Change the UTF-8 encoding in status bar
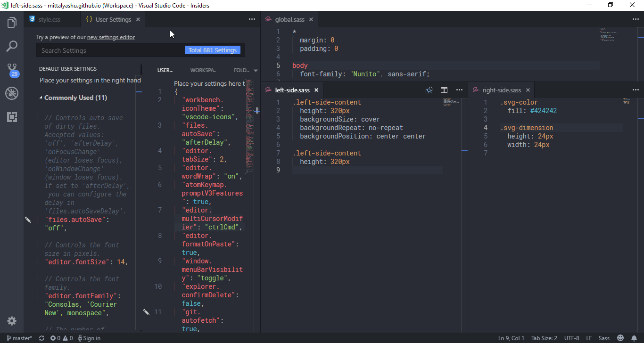 [571, 338]
